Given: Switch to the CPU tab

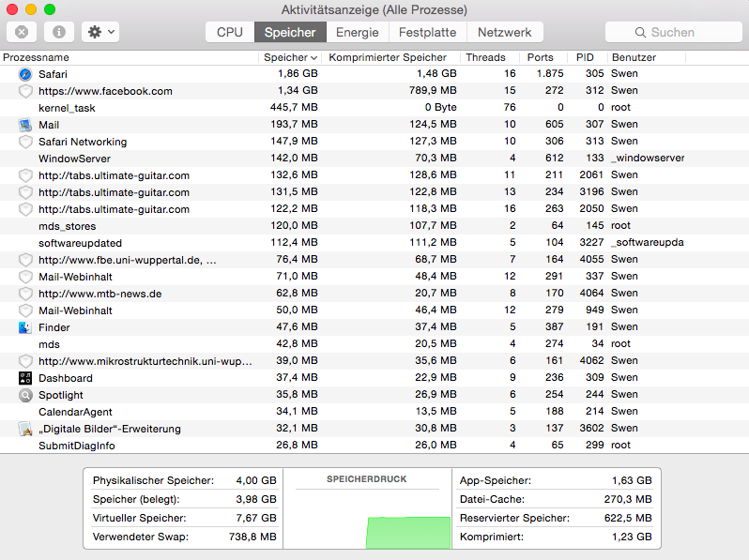Looking at the screenshot, I should pyautogui.click(x=230, y=32).
